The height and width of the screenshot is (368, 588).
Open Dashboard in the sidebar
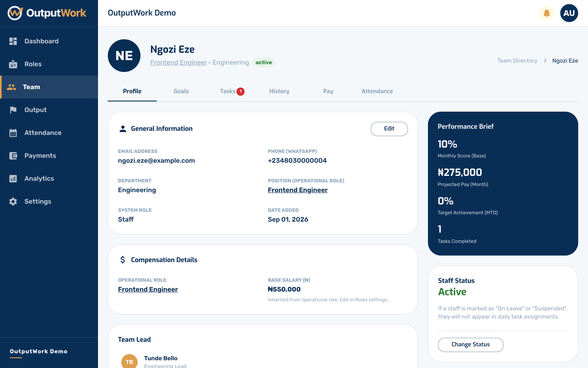click(x=49, y=41)
